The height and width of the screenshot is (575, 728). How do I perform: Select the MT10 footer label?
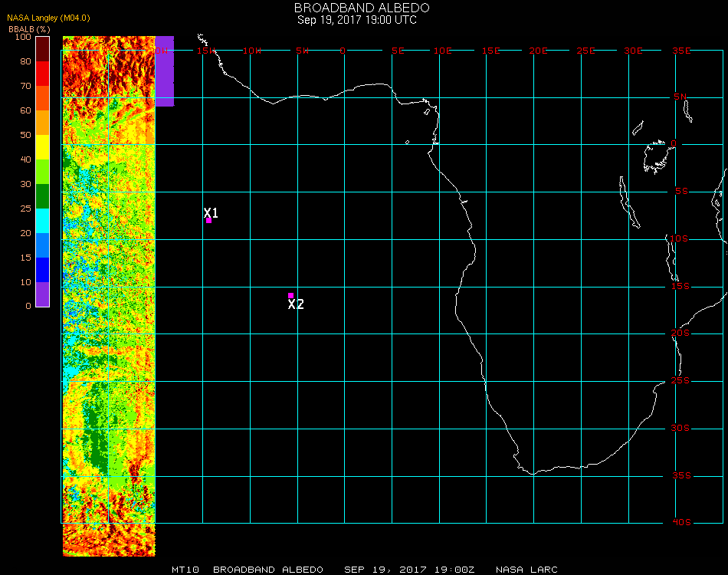pos(186,570)
